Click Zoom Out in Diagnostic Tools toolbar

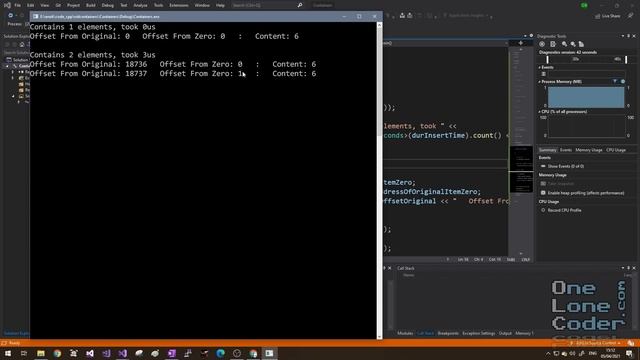pos(573,44)
